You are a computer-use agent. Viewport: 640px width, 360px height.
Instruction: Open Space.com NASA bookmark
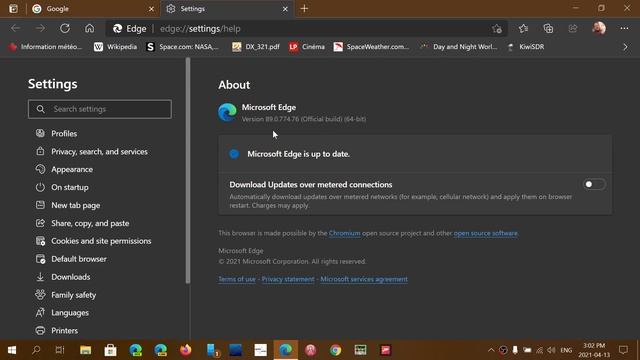click(x=182, y=47)
